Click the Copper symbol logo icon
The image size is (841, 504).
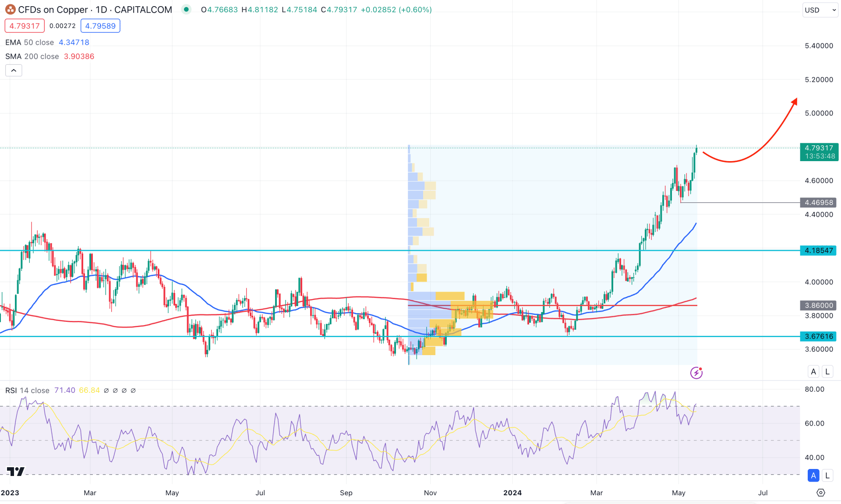pos(10,10)
